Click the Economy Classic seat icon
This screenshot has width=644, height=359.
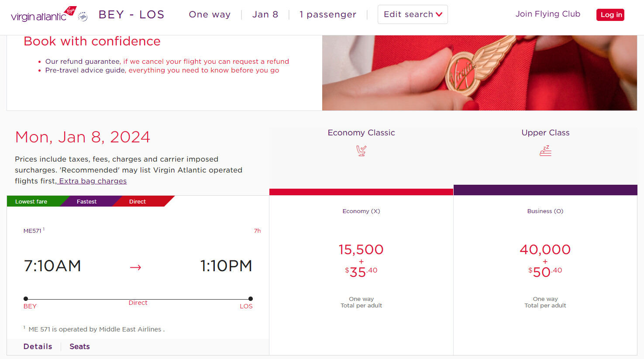point(361,151)
